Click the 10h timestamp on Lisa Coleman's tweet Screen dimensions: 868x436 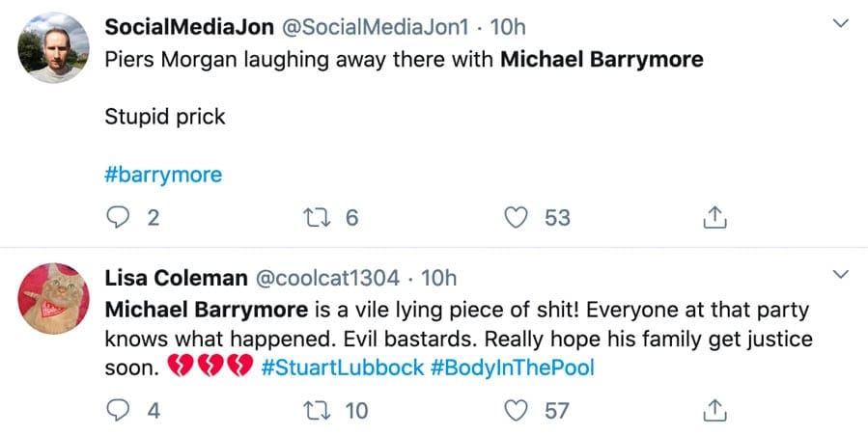[x=438, y=279]
